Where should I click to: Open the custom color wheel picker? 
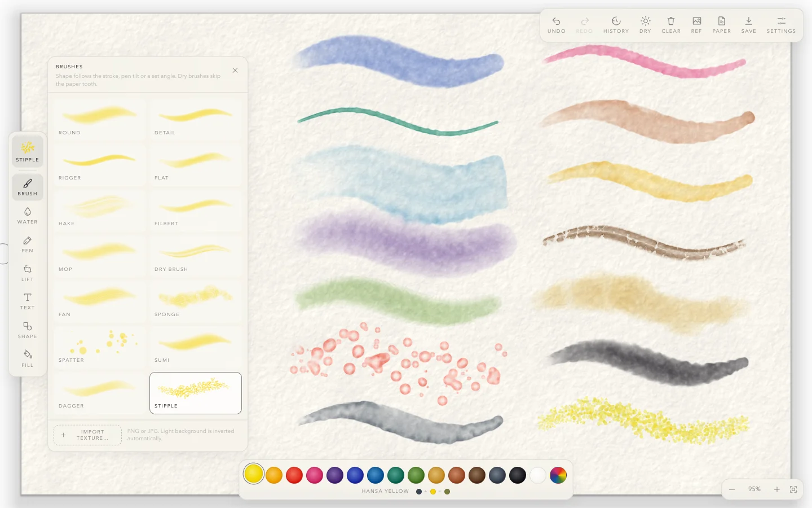(558, 475)
